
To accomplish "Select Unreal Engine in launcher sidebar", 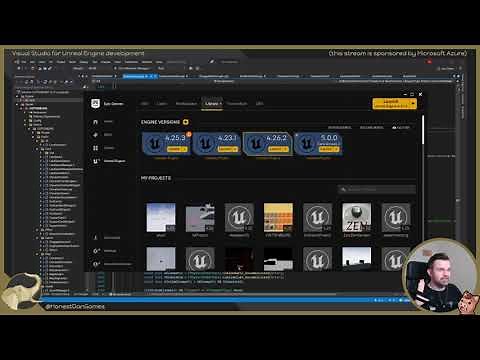I will pyautogui.click(x=109, y=161).
